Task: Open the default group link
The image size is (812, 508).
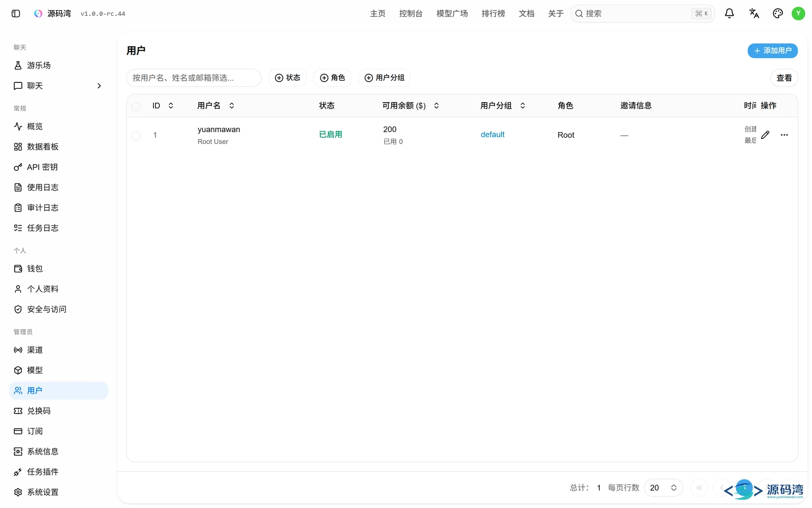Action: [x=492, y=135]
